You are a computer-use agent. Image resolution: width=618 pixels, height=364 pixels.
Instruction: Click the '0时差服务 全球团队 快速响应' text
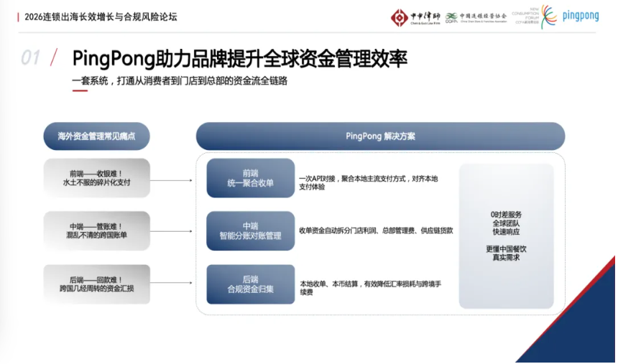[506, 223]
